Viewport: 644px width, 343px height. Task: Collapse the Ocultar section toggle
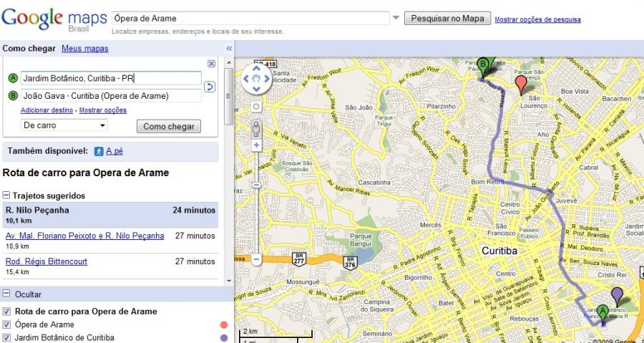click(6, 294)
